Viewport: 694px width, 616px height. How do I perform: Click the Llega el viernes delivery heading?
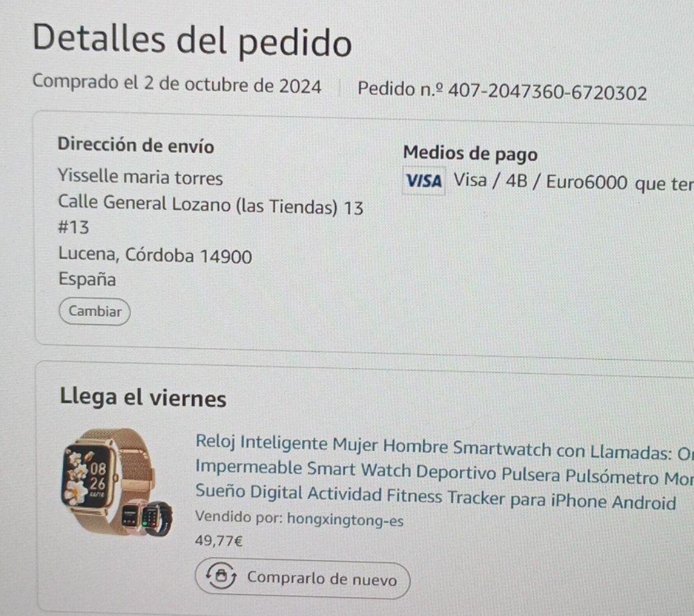point(143,397)
